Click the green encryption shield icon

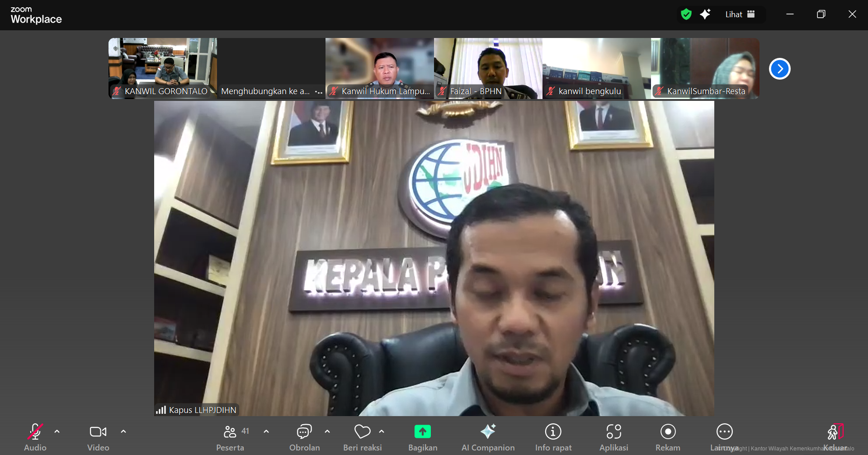click(x=686, y=14)
